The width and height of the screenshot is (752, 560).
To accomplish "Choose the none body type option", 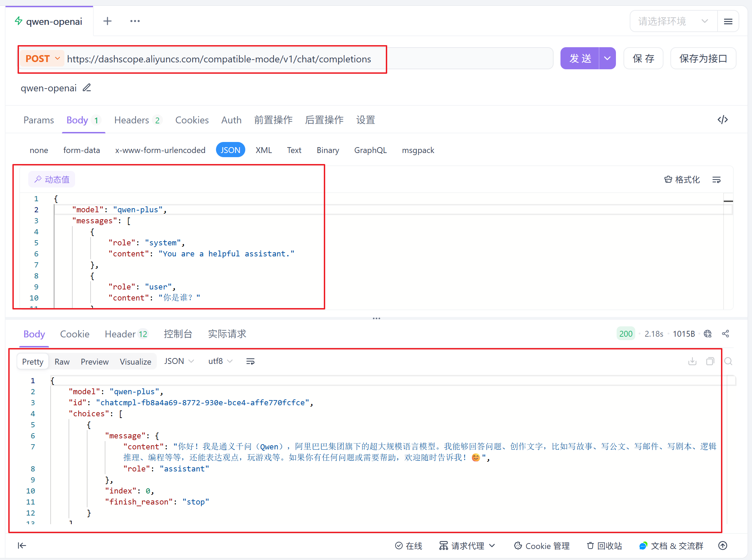I will tap(39, 150).
